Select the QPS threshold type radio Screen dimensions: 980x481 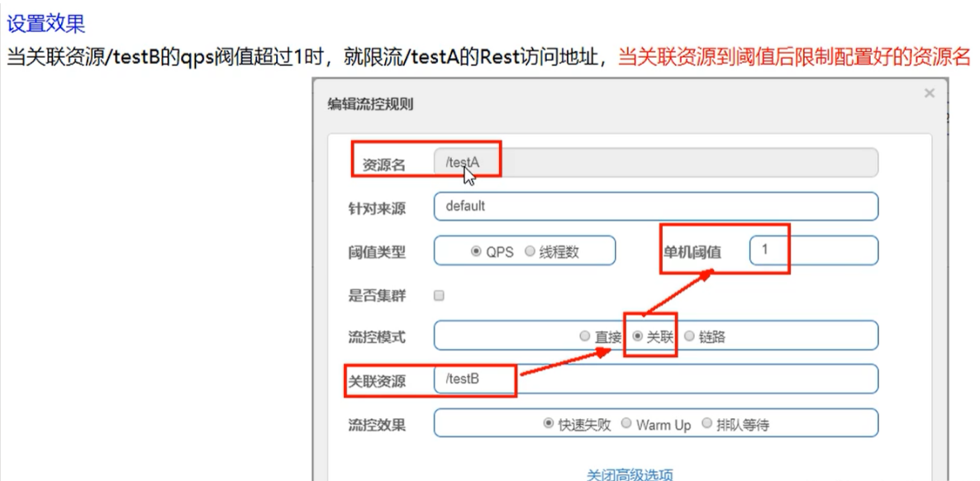(x=476, y=251)
